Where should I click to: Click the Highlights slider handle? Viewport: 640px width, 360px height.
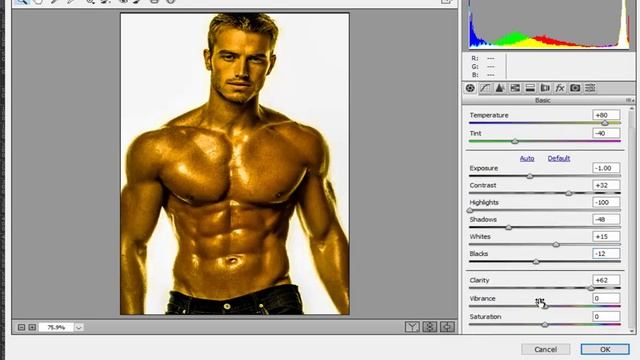click(x=470, y=210)
